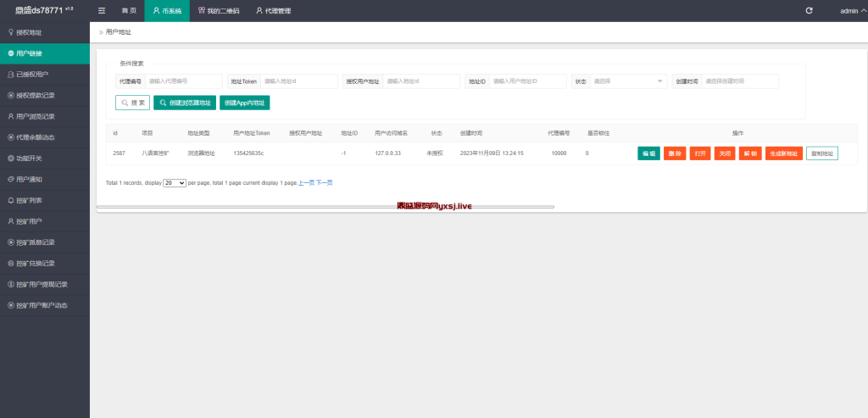Click the 下一页 pagination link
The height and width of the screenshot is (418, 868).
(324, 182)
